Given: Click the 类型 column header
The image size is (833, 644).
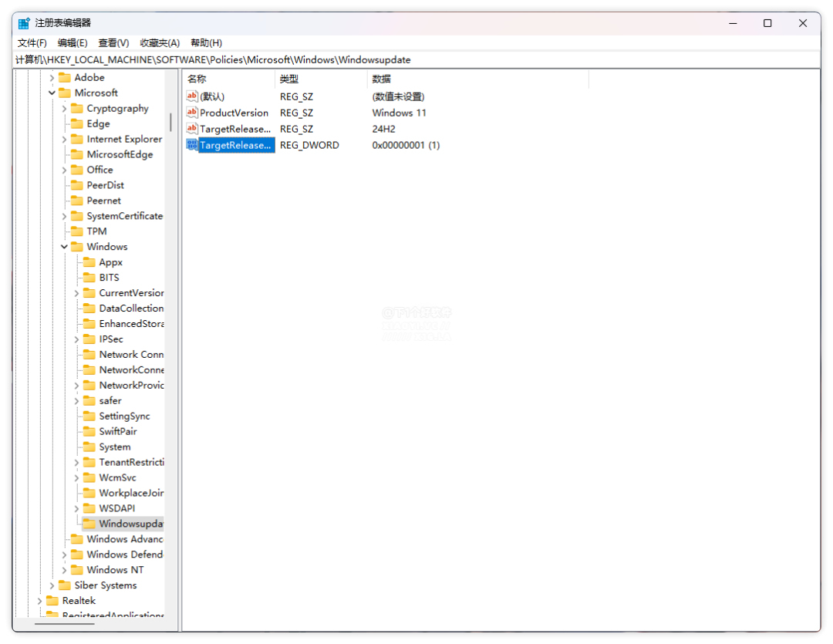Looking at the screenshot, I should click(x=321, y=79).
